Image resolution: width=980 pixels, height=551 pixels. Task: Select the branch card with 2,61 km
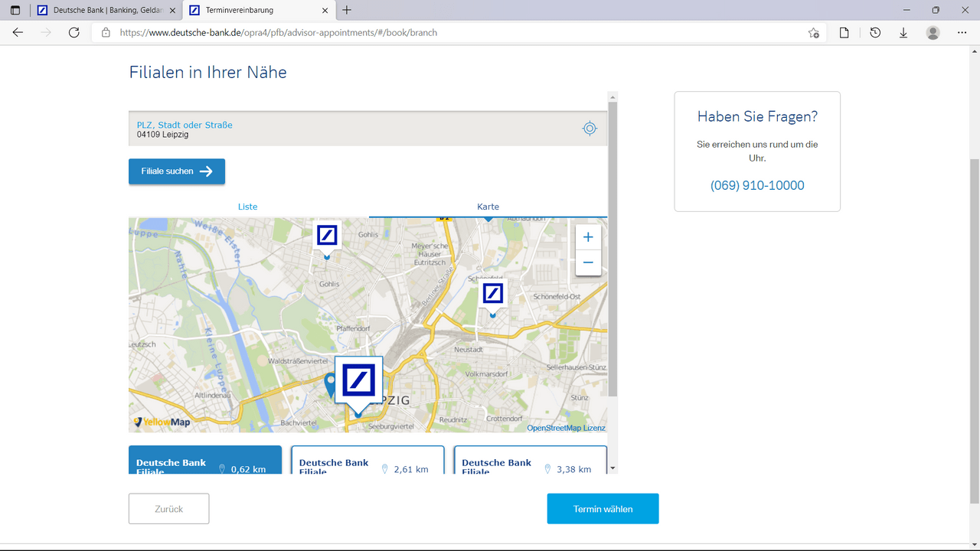(x=367, y=460)
